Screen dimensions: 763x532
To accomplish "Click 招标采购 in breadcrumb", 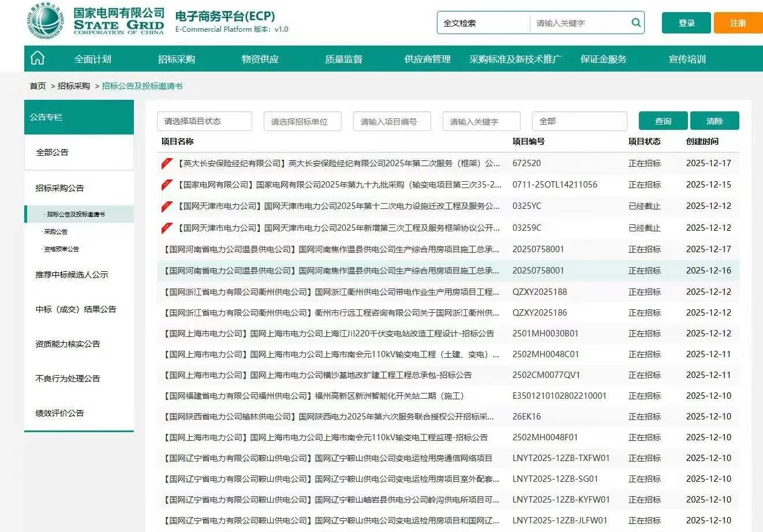I will (74, 86).
